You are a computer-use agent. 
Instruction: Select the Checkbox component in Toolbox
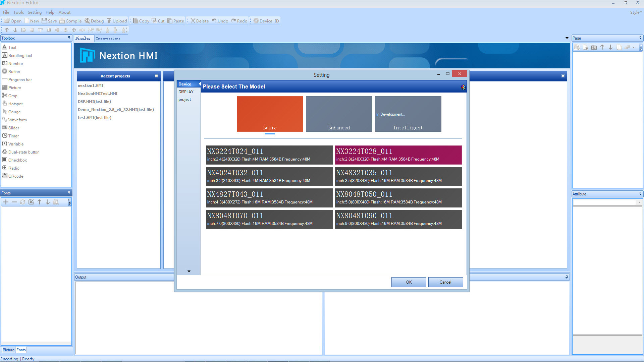[17, 160]
